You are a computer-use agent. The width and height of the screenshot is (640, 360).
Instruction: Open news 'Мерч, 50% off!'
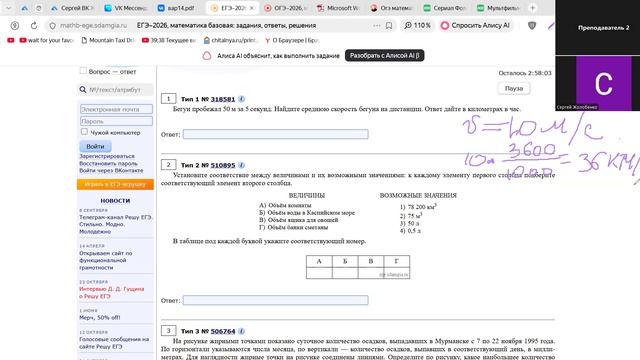point(100,317)
